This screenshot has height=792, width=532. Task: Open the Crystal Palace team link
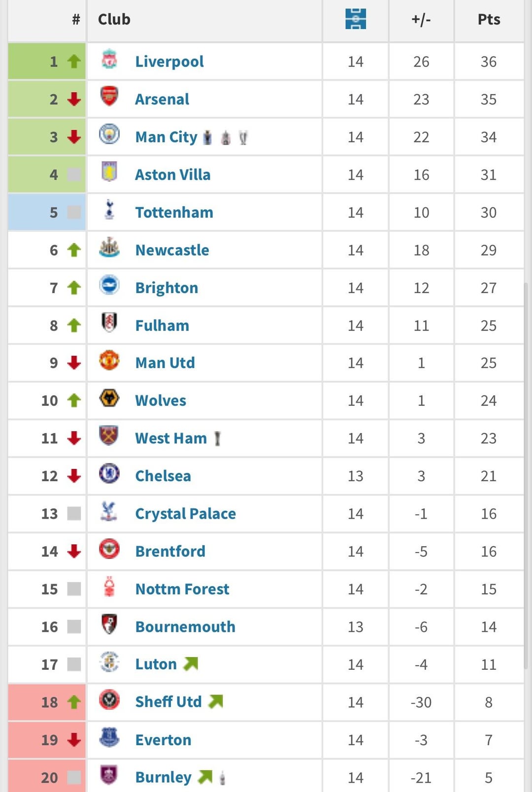pyautogui.click(x=185, y=514)
